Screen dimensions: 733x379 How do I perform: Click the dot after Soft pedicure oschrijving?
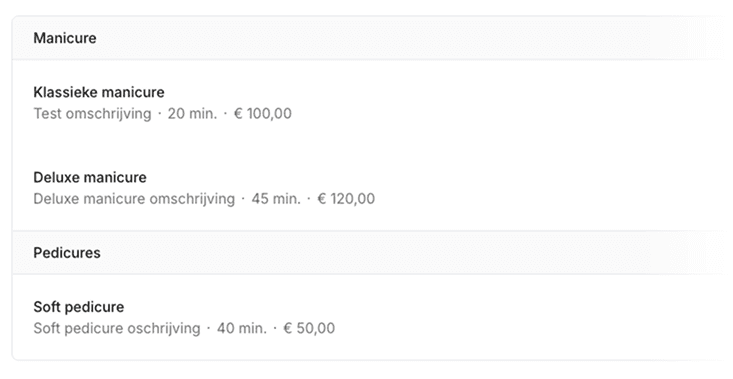[x=208, y=328]
